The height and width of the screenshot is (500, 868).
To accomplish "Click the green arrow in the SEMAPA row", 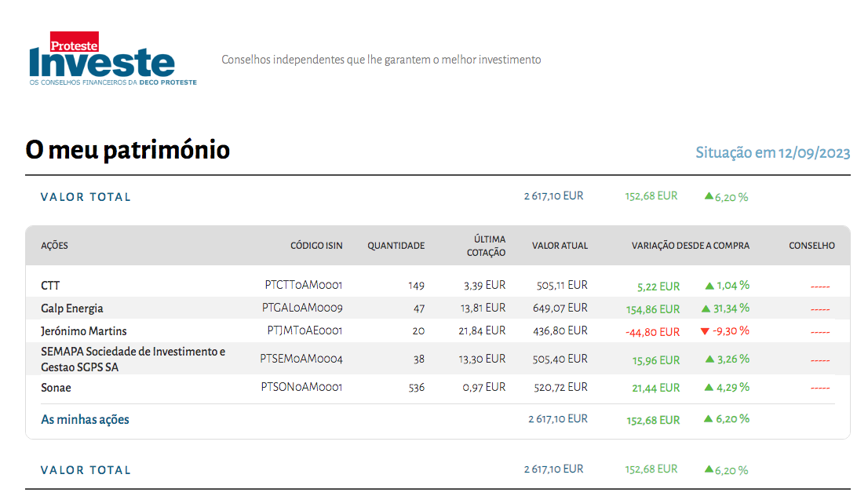I will (x=709, y=359).
